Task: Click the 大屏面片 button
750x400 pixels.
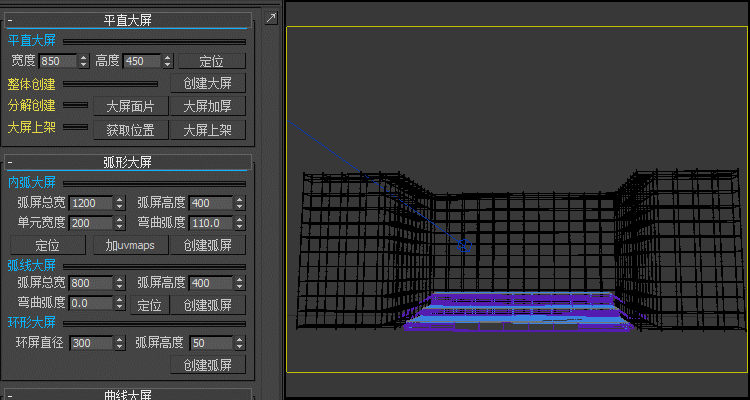Action: click(x=131, y=106)
